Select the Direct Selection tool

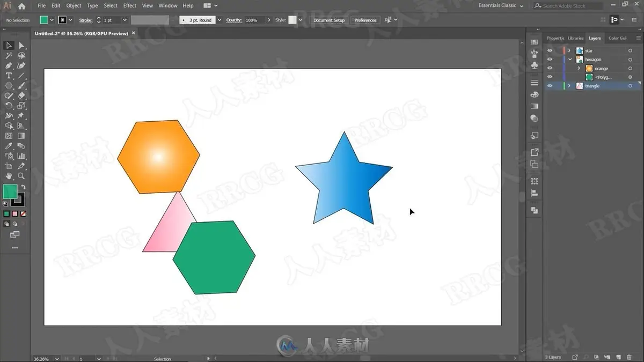(21, 46)
